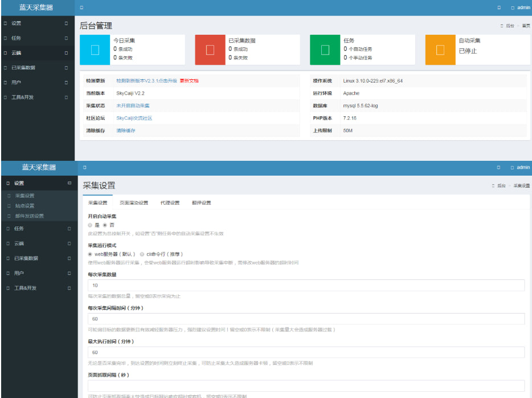532x398 pixels.
Task: Expand the 用户 menu arrow on the 采集设置 page
Action: click(69, 273)
